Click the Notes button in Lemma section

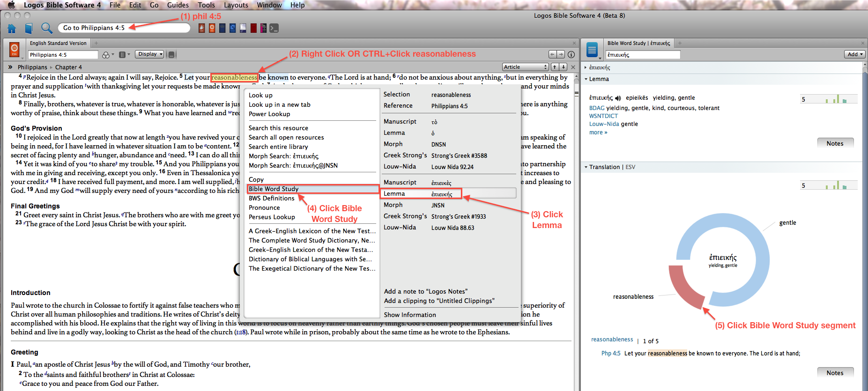[835, 143]
